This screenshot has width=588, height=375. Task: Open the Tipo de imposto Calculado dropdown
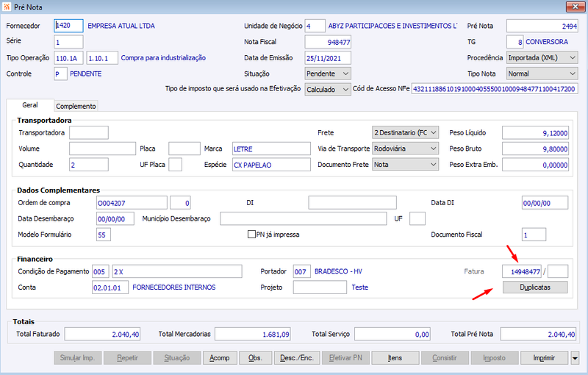(328, 90)
